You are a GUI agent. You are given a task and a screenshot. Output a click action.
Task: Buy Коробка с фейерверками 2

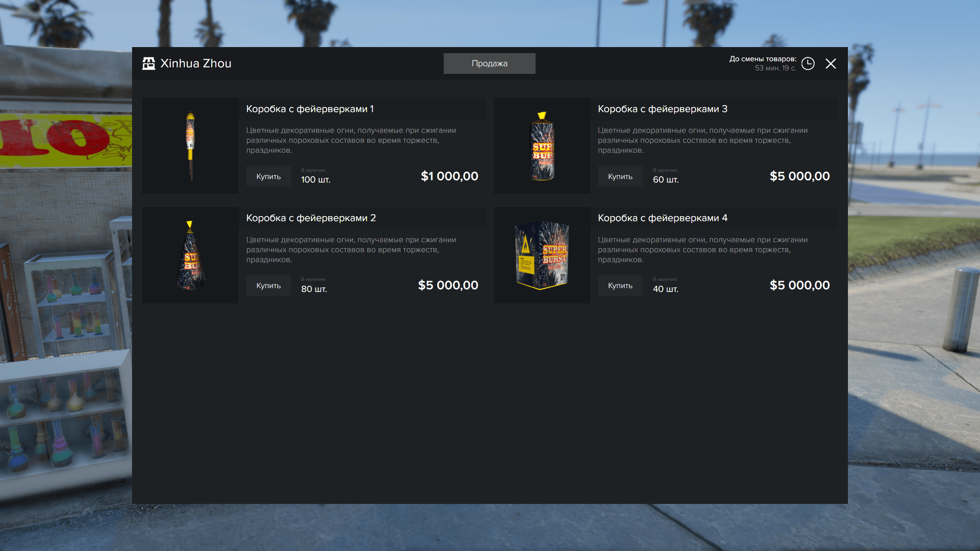click(268, 286)
